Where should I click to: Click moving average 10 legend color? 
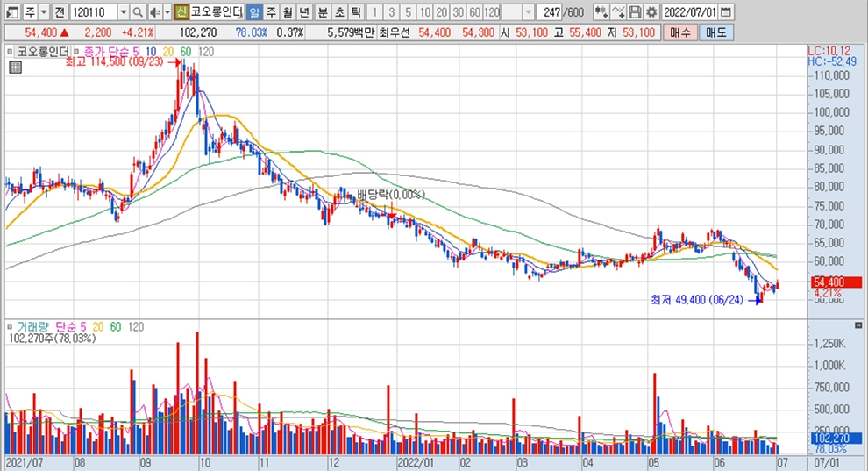coord(151,52)
